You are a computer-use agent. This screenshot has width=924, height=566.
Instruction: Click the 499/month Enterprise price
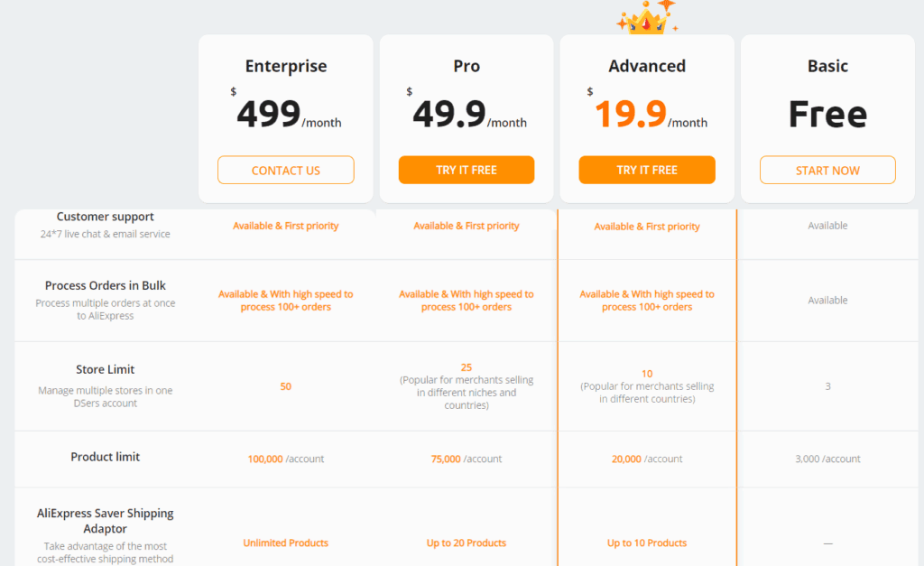(286, 112)
